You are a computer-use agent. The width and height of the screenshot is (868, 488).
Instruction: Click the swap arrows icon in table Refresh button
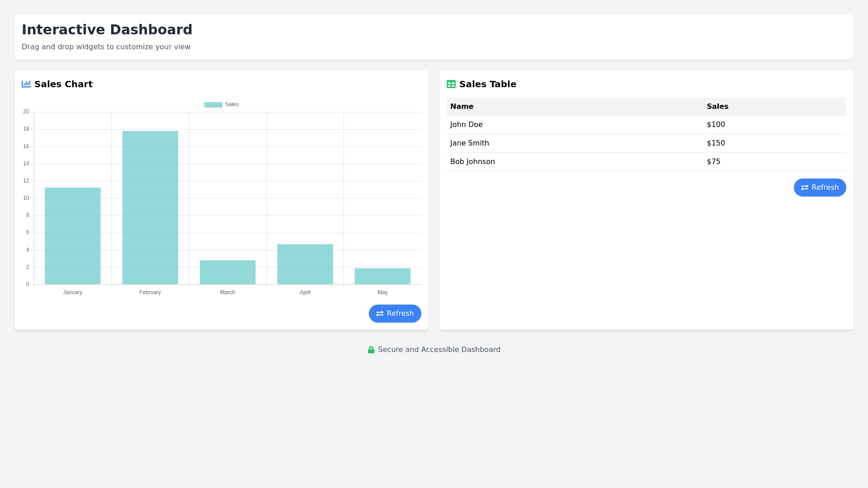coord(805,188)
